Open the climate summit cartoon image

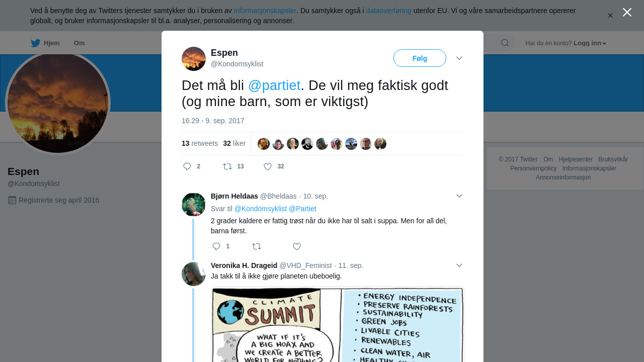337,324
